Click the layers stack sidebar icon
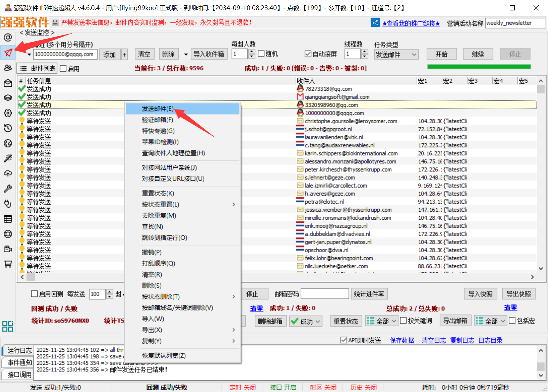 8,98
